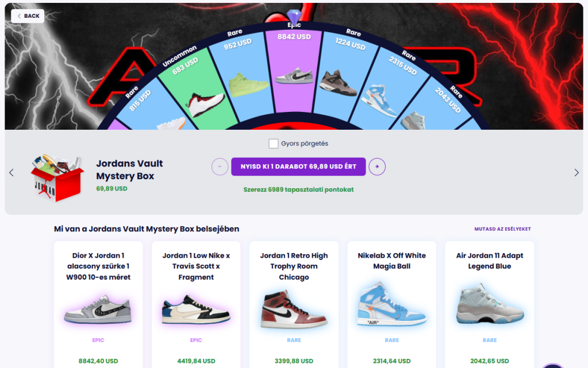Click the diamond pointer atop the wheel

coord(294,17)
